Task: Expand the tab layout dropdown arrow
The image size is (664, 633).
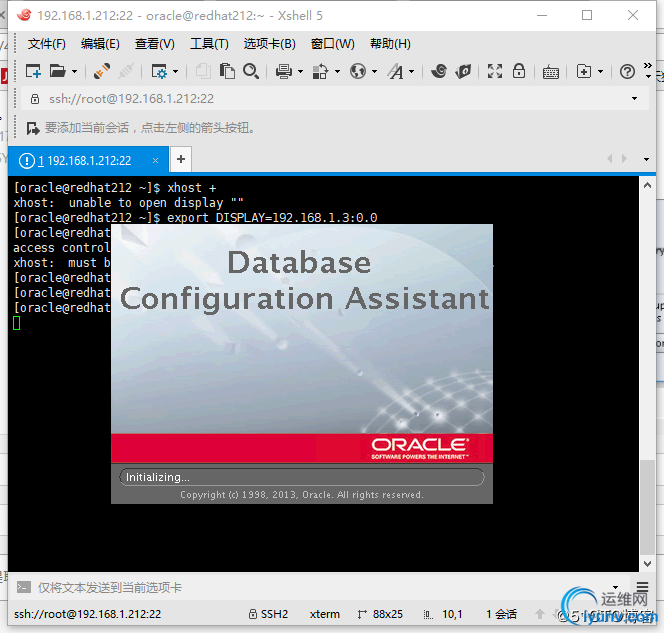Action: [600, 72]
